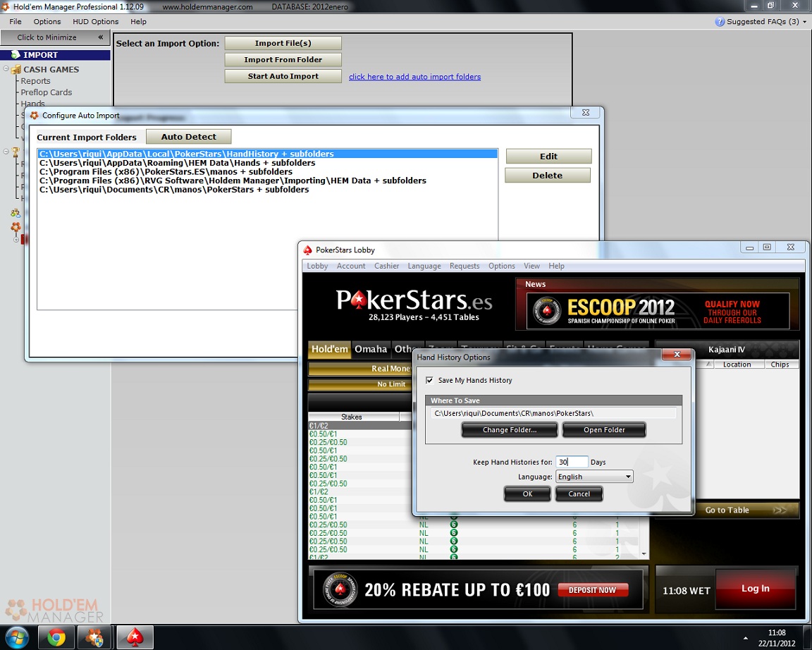Collapse the tournament tree node

tap(6, 152)
